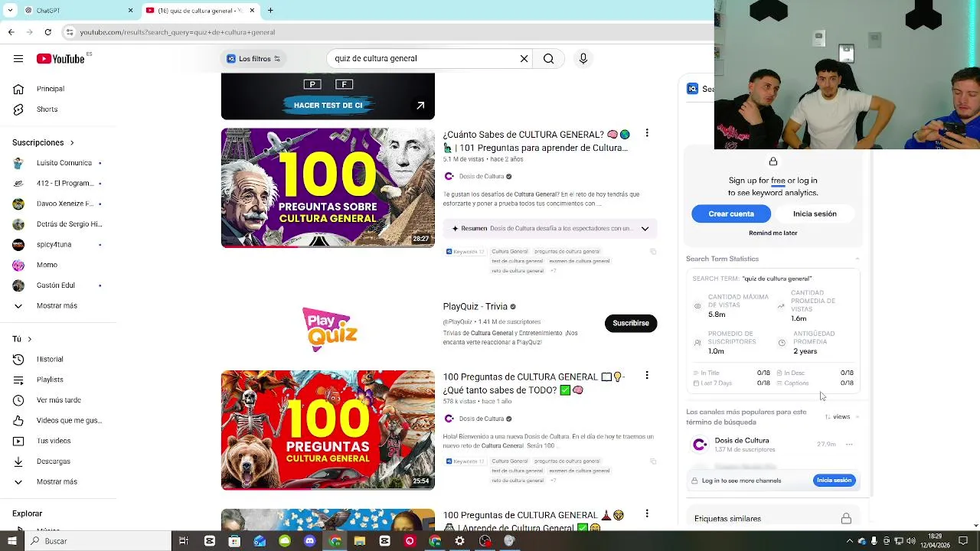980x551 pixels.
Task: Toggle Los filtros chip
Action: pyautogui.click(x=253, y=59)
